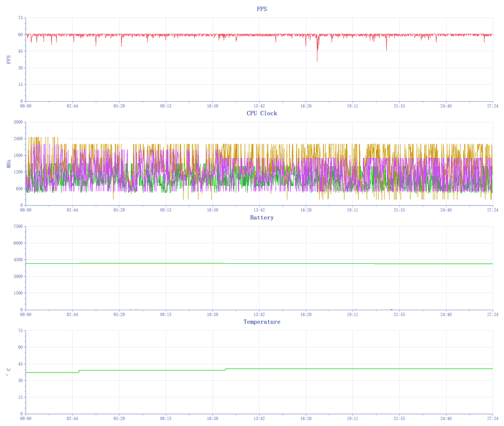Viewport: 504px width, 426px height.
Task: Click "21:55" on the CPU Clock time axis
Action: click(x=399, y=210)
